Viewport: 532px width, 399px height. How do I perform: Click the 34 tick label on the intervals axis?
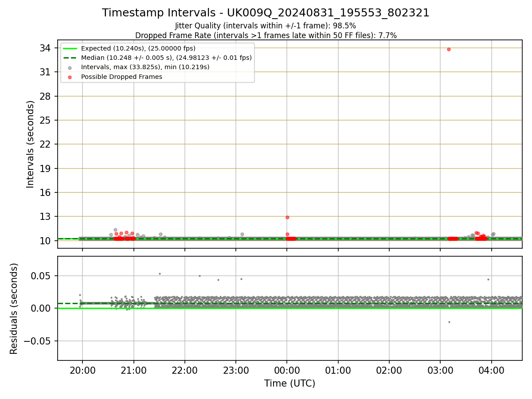(46, 48)
